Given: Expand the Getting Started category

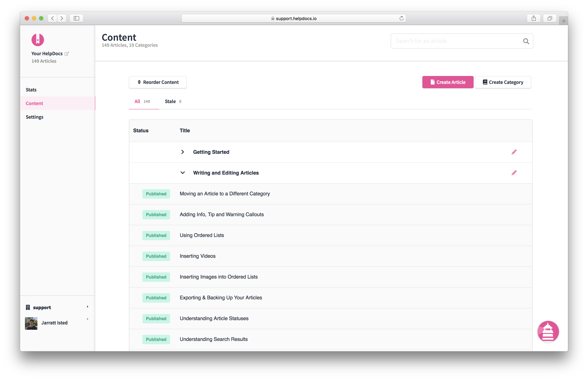Looking at the screenshot, I should [182, 152].
